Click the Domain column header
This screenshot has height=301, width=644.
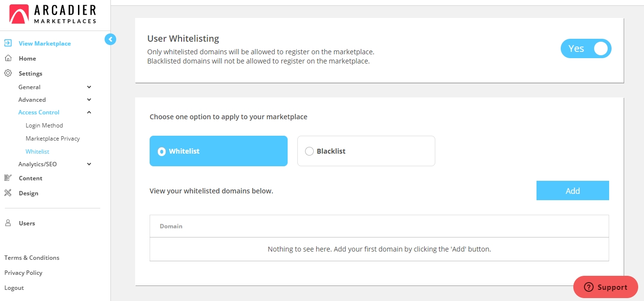pyautogui.click(x=171, y=226)
